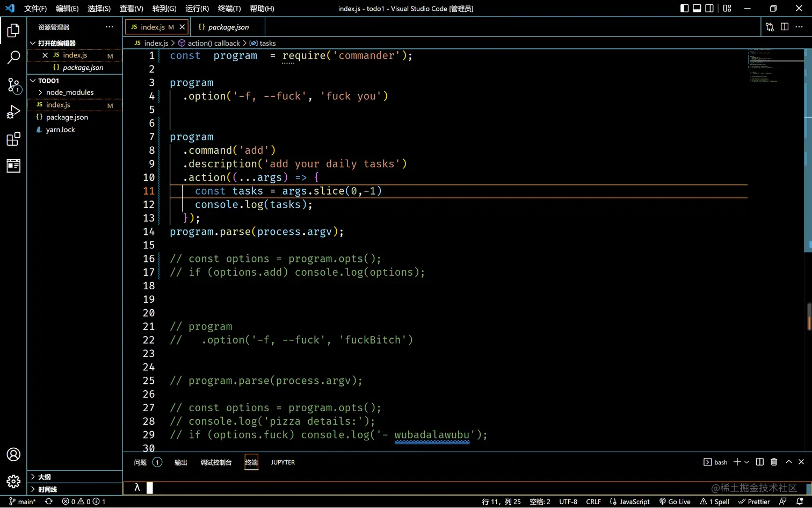Click the editor vertical scrollbar
This screenshot has height=508, width=812.
coord(808,151)
